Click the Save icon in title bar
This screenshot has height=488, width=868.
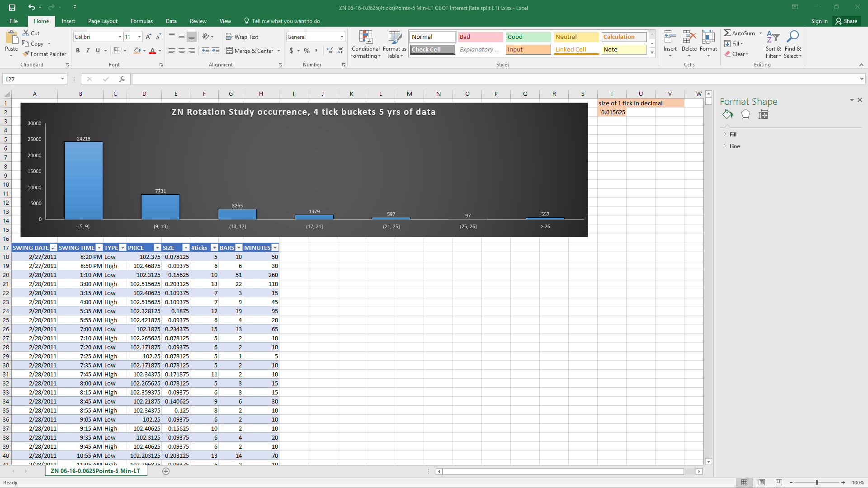[x=12, y=8]
